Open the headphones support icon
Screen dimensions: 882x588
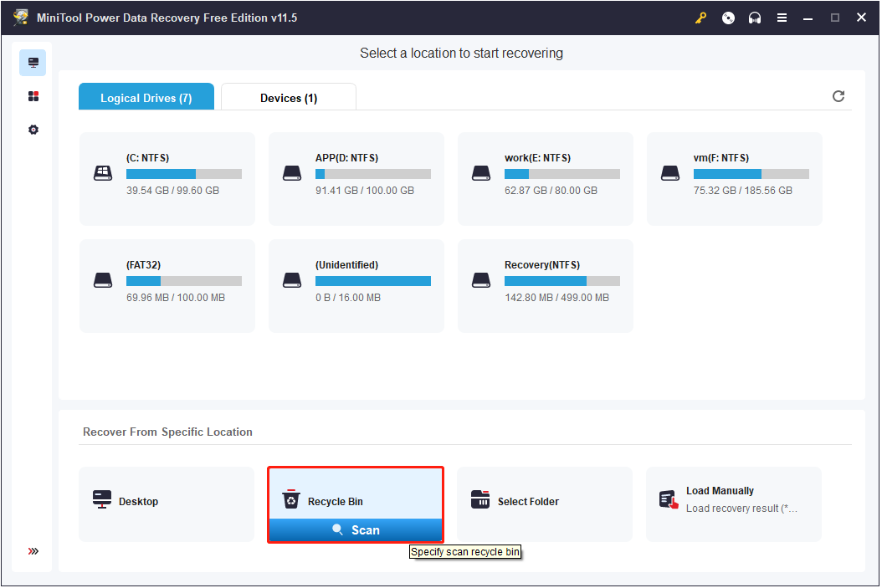pyautogui.click(x=754, y=18)
